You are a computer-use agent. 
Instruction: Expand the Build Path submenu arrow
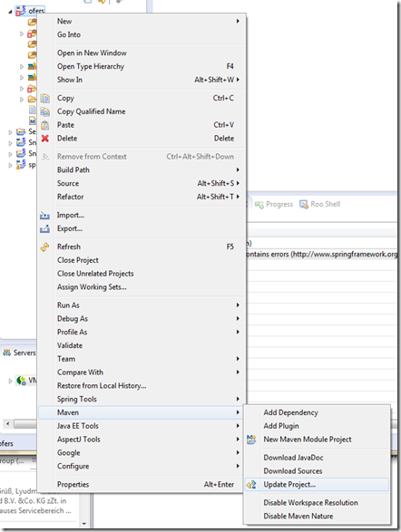(x=238, y=170)
